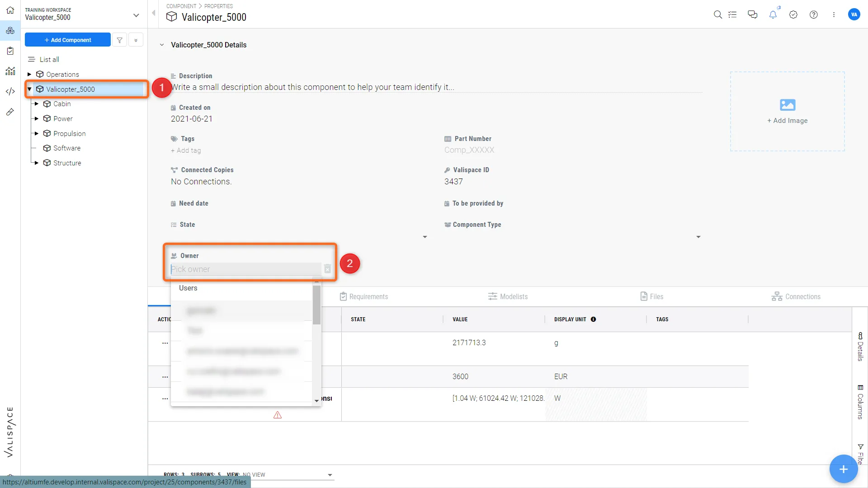Open the Component Type dropdown
This screenshot has height=488, width=868.
tap(698, 237)
